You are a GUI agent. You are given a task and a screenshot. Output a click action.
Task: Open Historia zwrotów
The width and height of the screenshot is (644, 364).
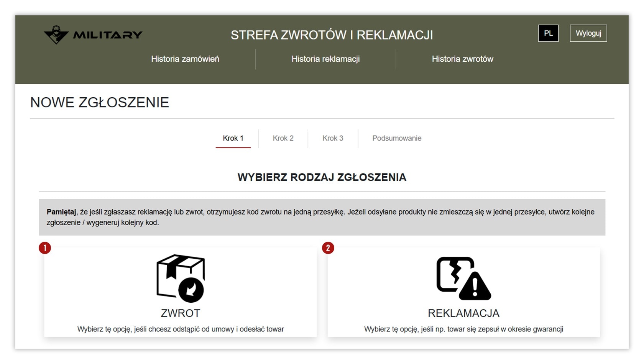click(x=463, y=59)
